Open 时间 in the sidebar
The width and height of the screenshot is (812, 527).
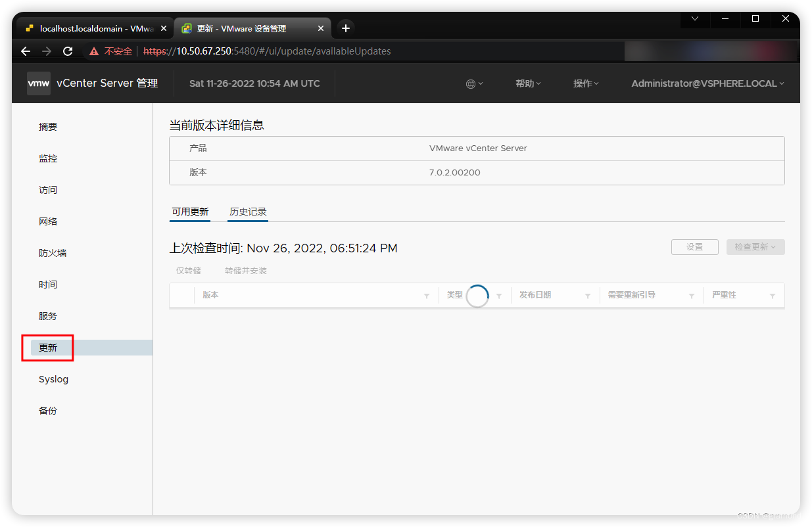pos(48,285)
